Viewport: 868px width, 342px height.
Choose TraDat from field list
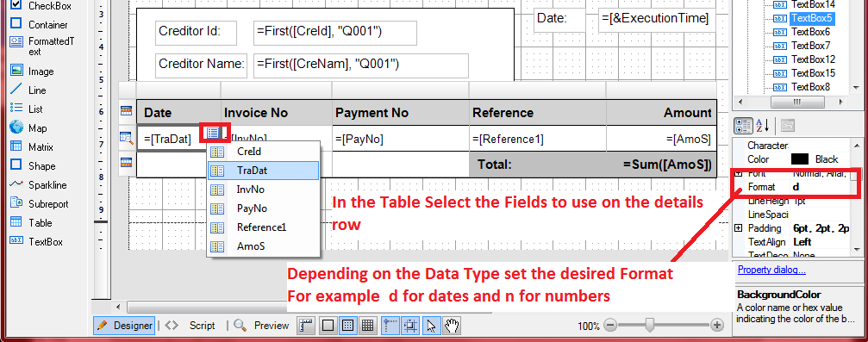click(264, 171)
